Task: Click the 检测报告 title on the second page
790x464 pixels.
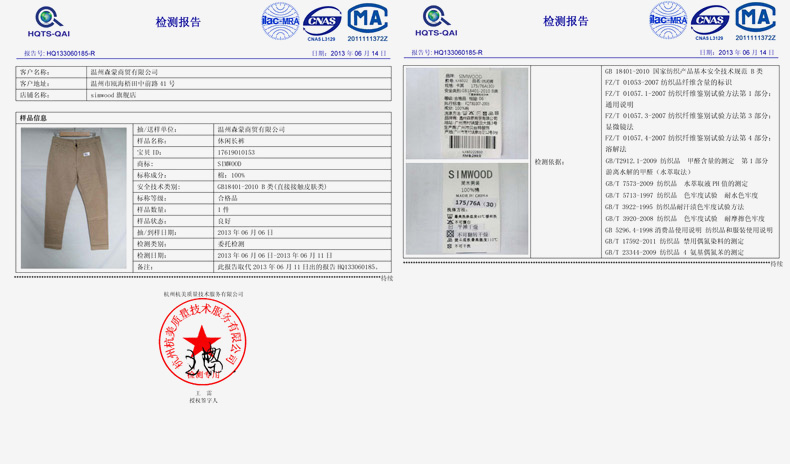Action: tap(565, 21)
